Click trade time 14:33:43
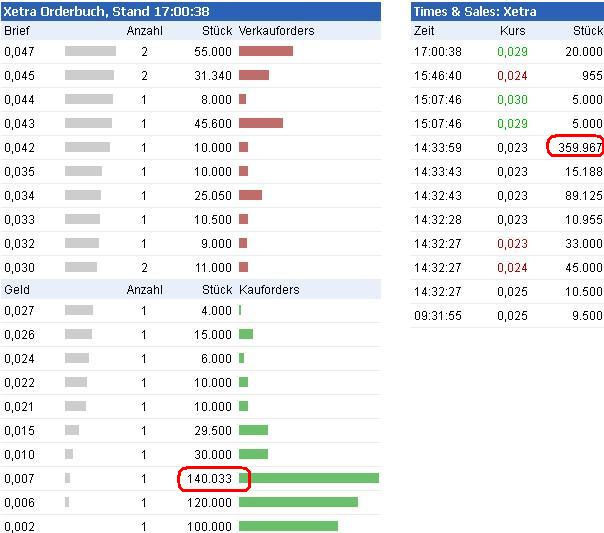Screen dimensions: 604x533 (438, 171)
